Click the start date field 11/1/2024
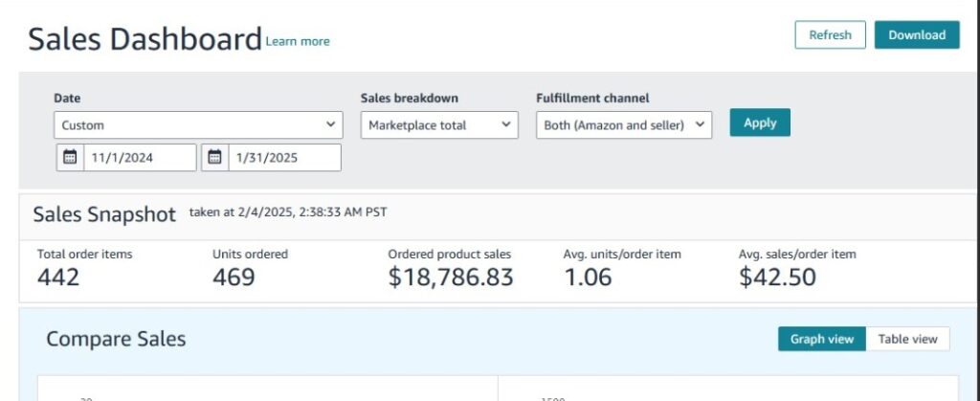This screenshot has height=401, width=980. pos(139,157)
